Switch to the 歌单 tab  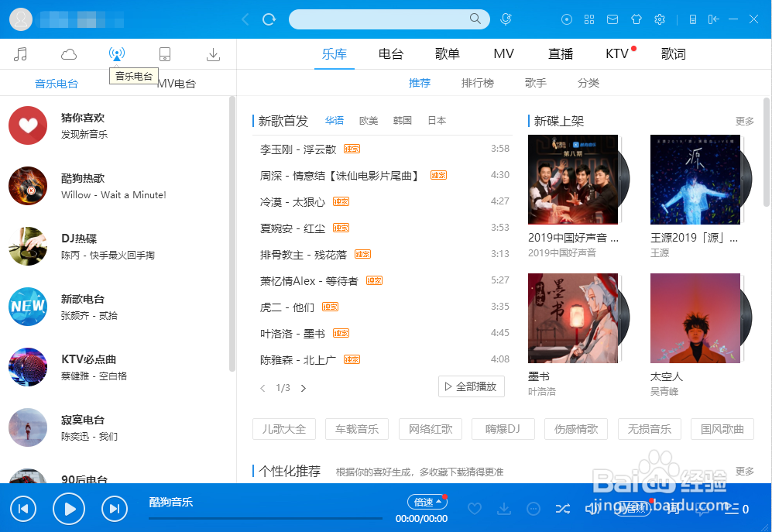447,53
